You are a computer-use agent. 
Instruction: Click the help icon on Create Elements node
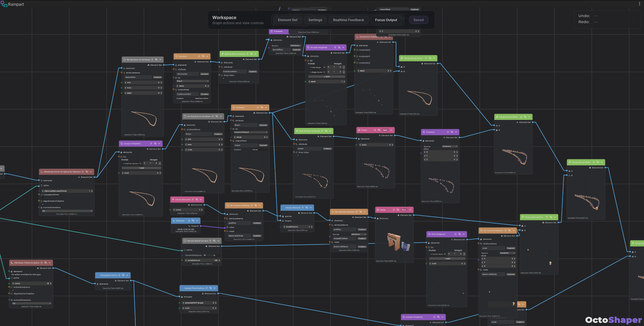click(192, 199)
